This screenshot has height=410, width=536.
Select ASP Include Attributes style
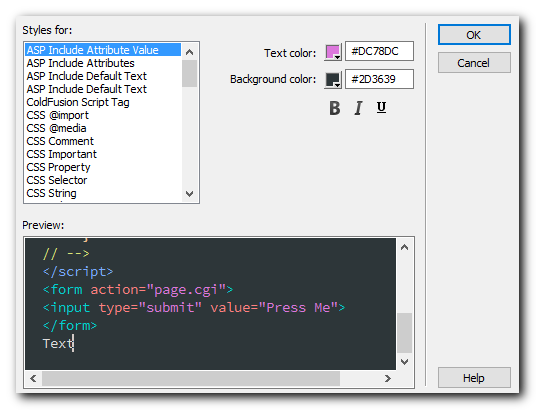(103, 63)
